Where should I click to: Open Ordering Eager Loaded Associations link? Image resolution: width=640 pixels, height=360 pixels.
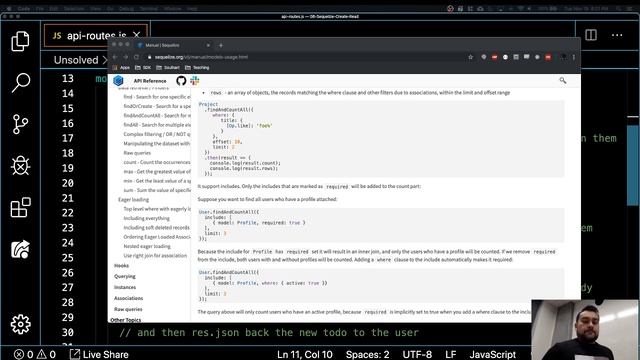[157, 237]
